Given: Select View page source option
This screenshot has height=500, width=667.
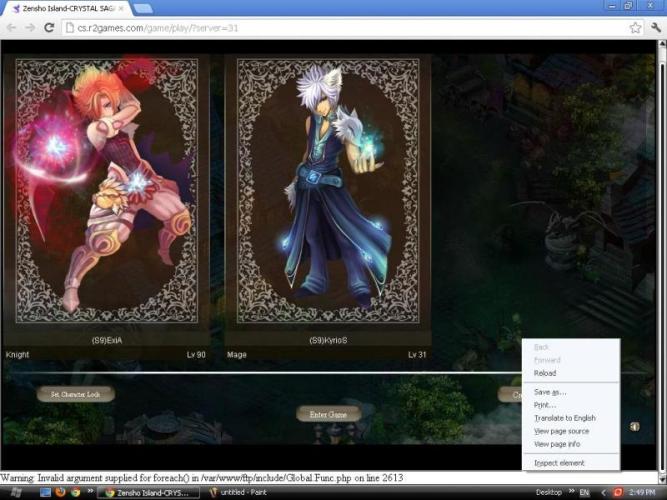Looking at the screenshot, I should click(562, 431).
